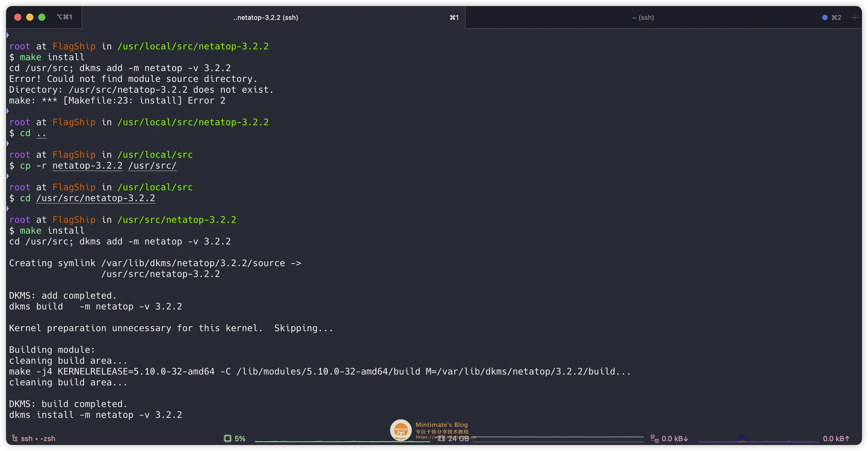Click the ⌥⌘1 window shortcut label
The image size is (868, 451).
[64, 17]
